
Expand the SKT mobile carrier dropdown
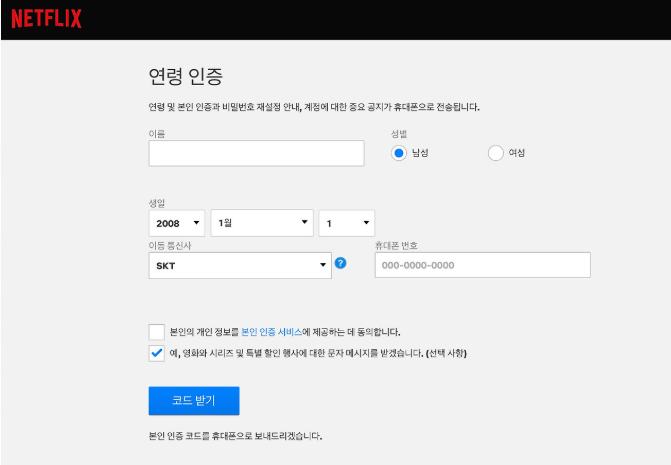[240, 266]
